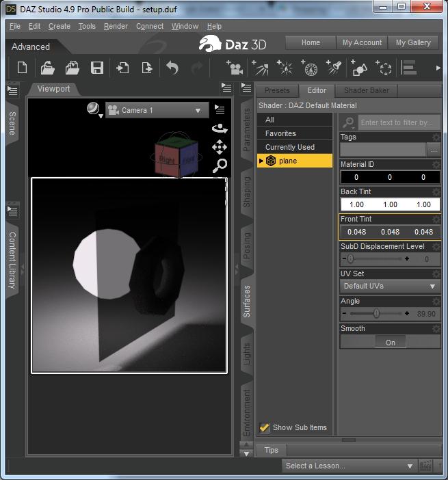Open the Render menu

coord(116,27)
